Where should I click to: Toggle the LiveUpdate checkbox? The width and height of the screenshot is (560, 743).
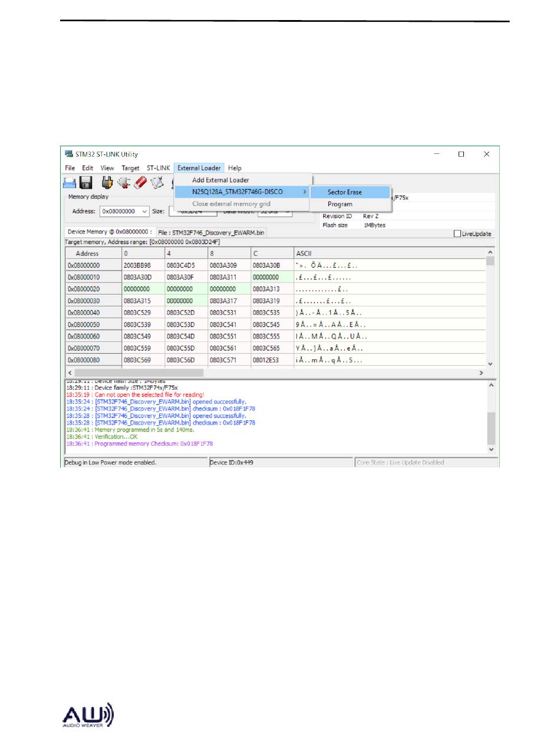457,234
